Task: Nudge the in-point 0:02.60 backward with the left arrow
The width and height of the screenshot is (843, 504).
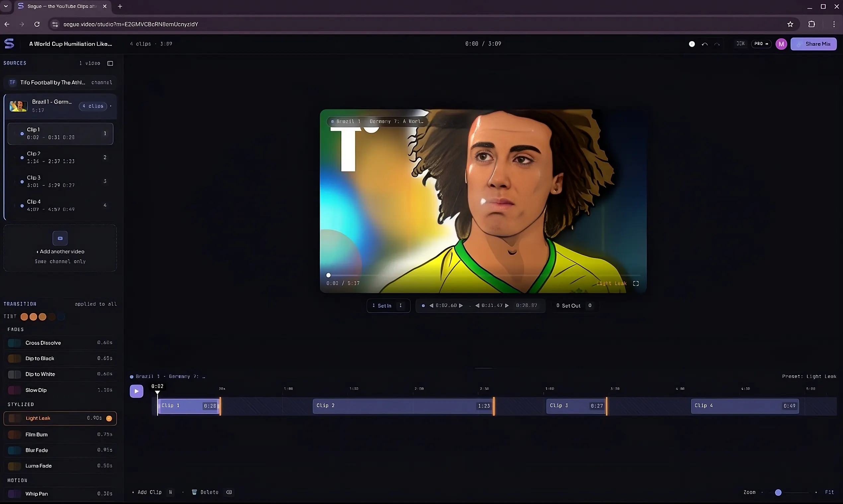Action: click(431, 305)
